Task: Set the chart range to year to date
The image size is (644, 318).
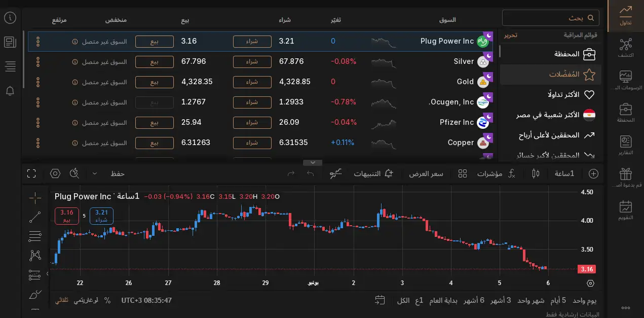Action: pos(443,300)
